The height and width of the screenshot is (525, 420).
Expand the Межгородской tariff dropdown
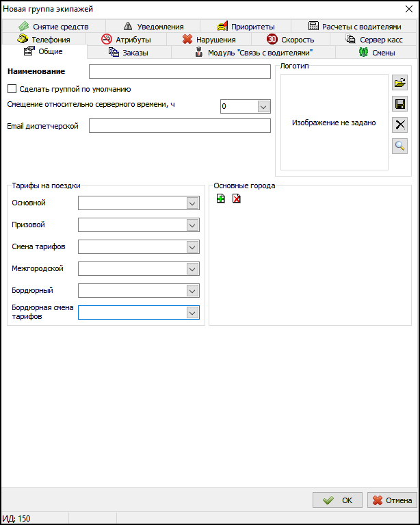192,268
